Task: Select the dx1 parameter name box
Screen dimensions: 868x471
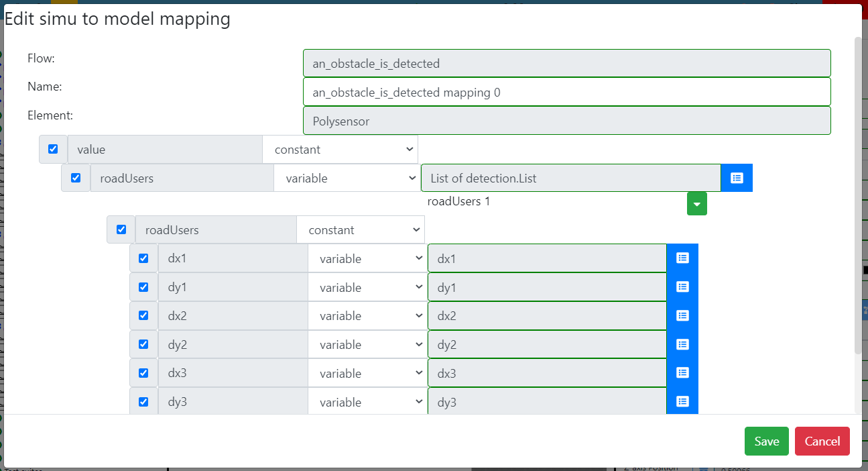Action: (x=233, y=258)
